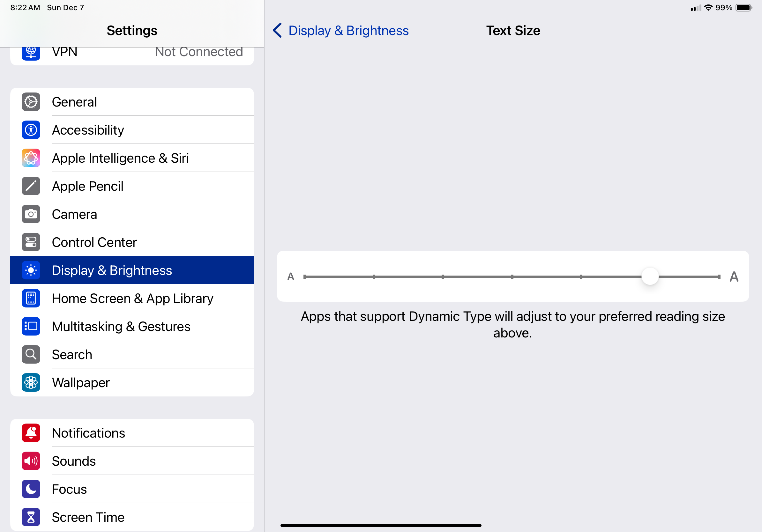Click the Control Center toggles icon
Image resolution: width=762 pixels, height=532 pixels.
[31, 242]
